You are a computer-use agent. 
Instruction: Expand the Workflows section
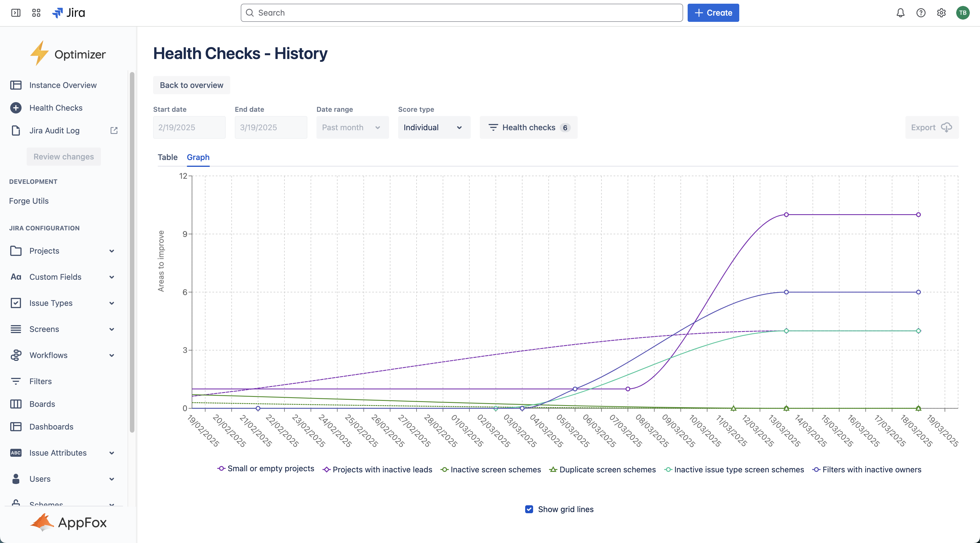coord(111,355)
